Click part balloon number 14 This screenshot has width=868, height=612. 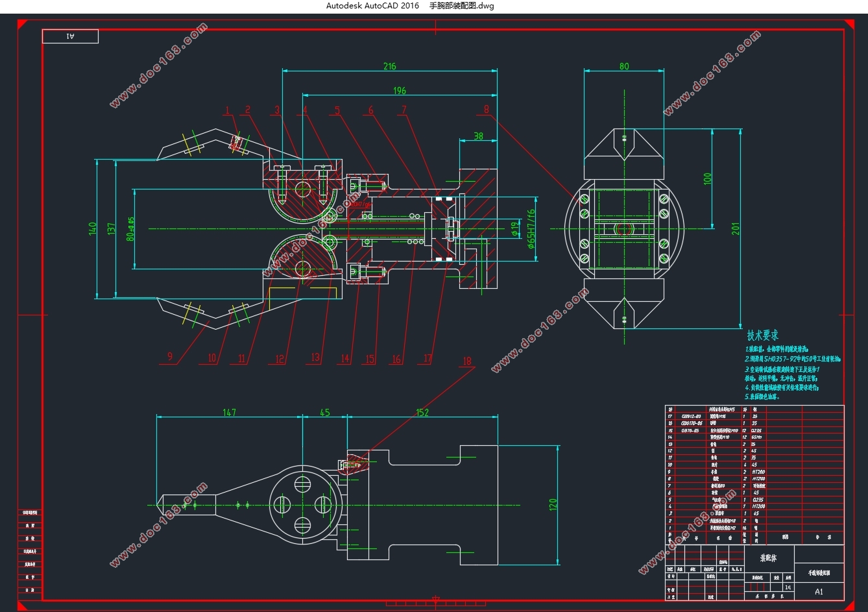(x=345, y=359)
